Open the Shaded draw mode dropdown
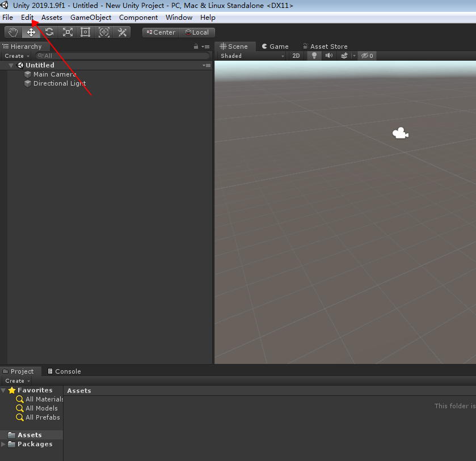The width and height of the screenshot is (476, 461). (250, 56)
